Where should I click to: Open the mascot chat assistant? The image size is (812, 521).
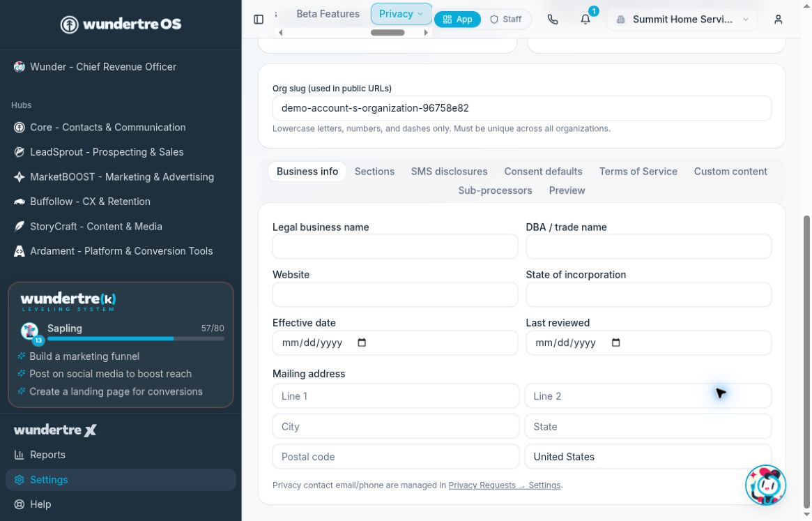click(x=765, y=485)
